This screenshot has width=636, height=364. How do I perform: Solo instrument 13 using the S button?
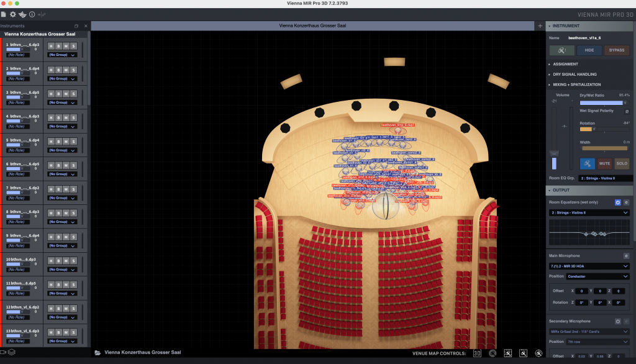73,332
